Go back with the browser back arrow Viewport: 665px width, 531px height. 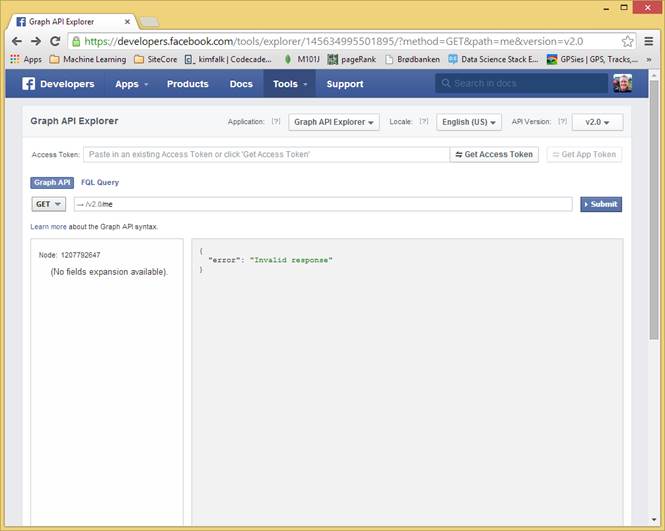point(17,41)
